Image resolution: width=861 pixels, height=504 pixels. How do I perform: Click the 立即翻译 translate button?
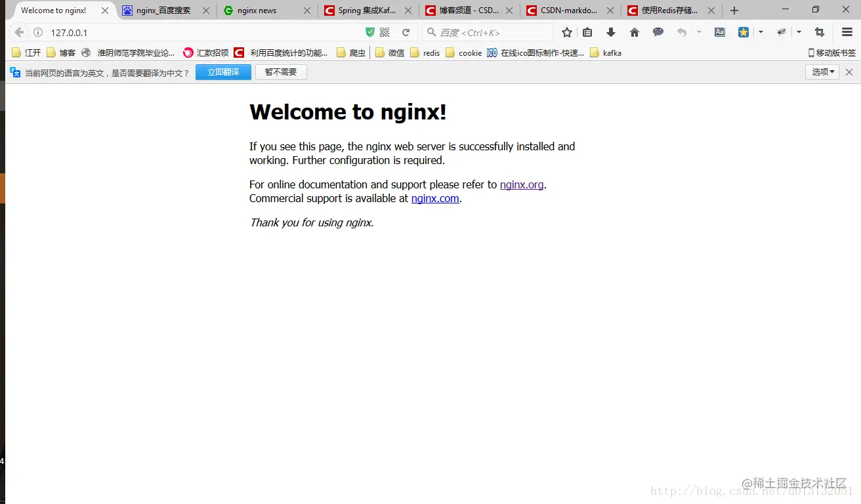tap(223, 72)
